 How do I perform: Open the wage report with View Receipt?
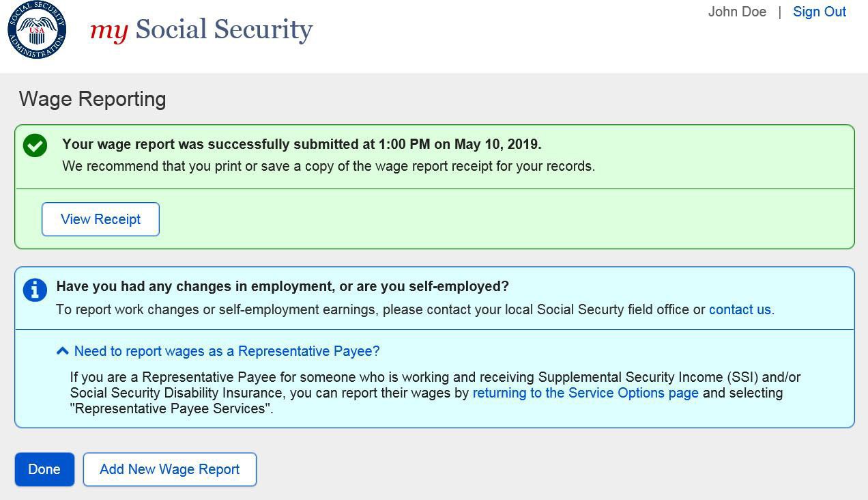(100, 219)
